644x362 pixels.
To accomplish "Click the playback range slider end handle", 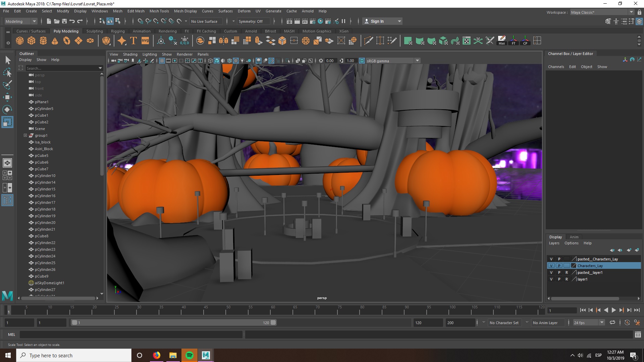I will [273, 322].
